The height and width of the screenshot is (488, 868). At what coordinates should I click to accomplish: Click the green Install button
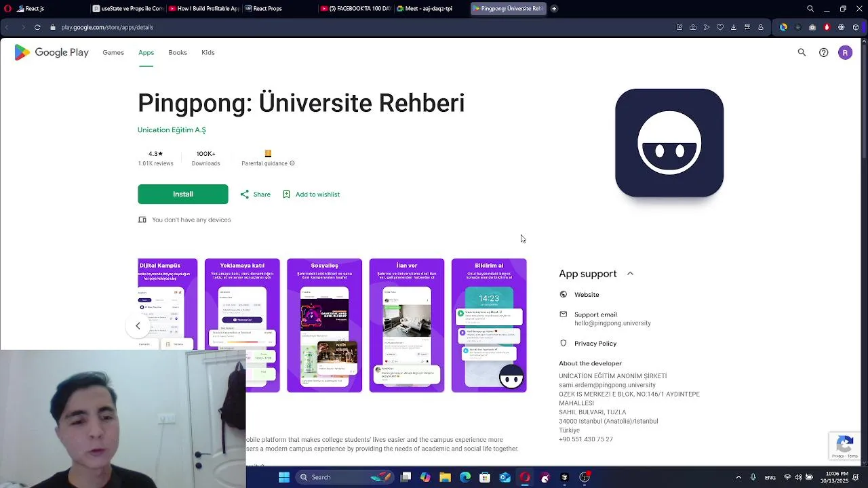point(183,195)
